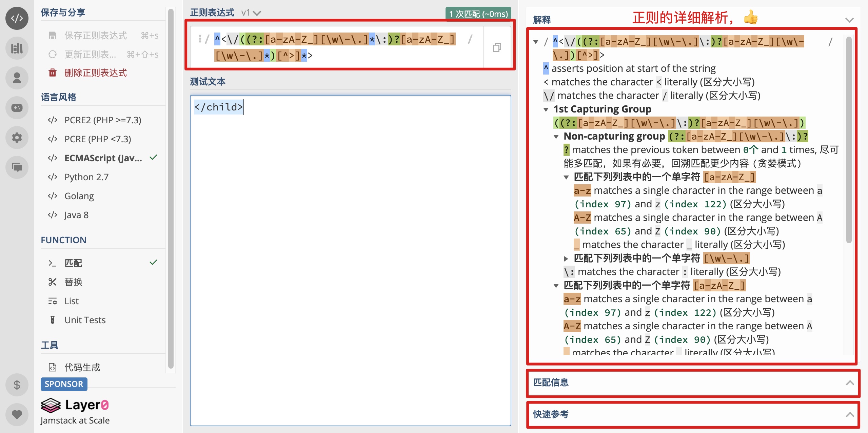Collapse the Non-capturing group node

(x=556, y=137)
